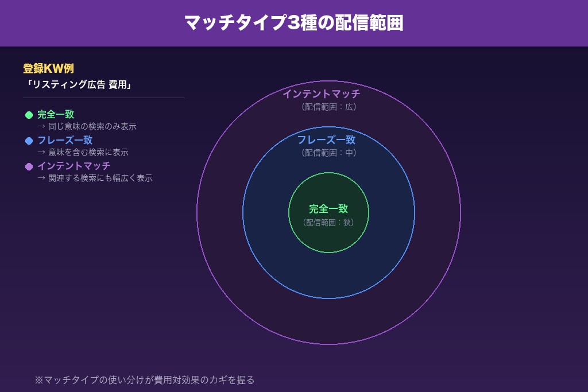Viewport: 588px width, 392px height.
Task: Expand the 同じ意味の検索のみ表示 description
Action: (x=86, y=126)
